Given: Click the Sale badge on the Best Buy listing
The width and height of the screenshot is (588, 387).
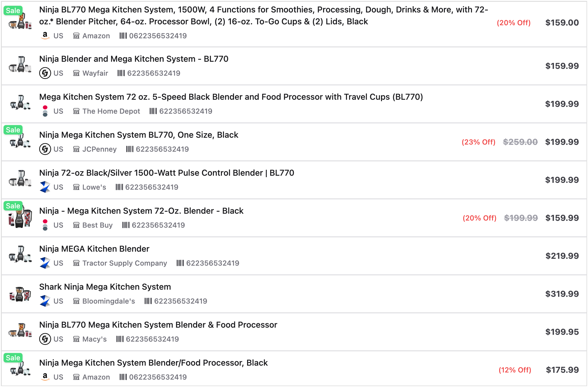Looking at the screenshot, I should tap(13, 206).
